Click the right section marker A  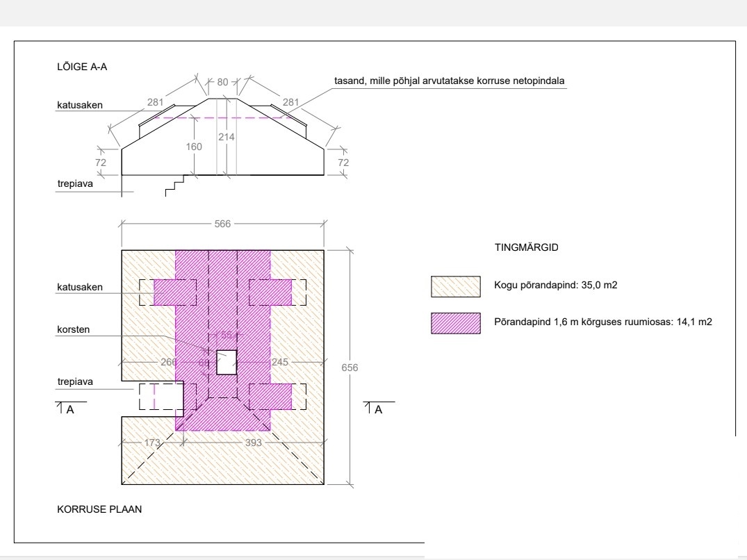pyautogui.click(x=379, y=409)
